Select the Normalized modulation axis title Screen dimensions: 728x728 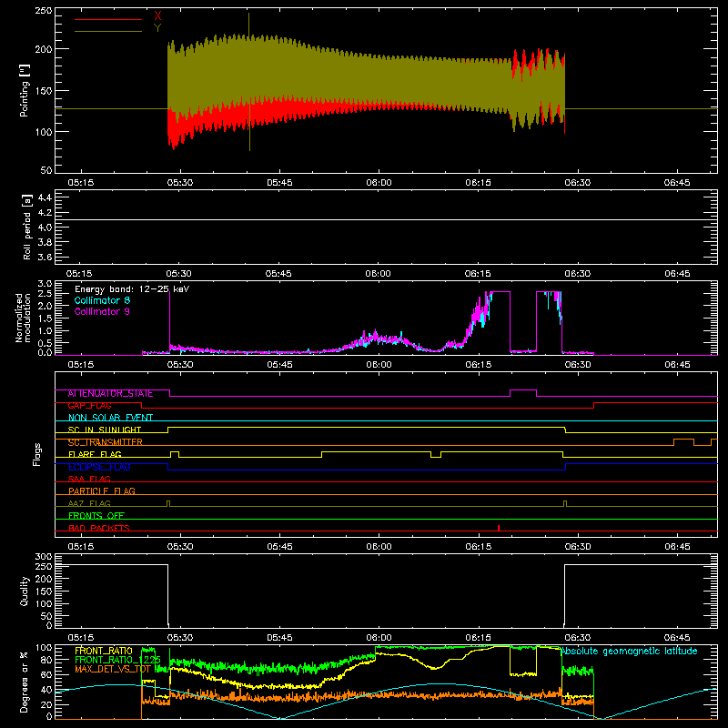coord(23,318)
